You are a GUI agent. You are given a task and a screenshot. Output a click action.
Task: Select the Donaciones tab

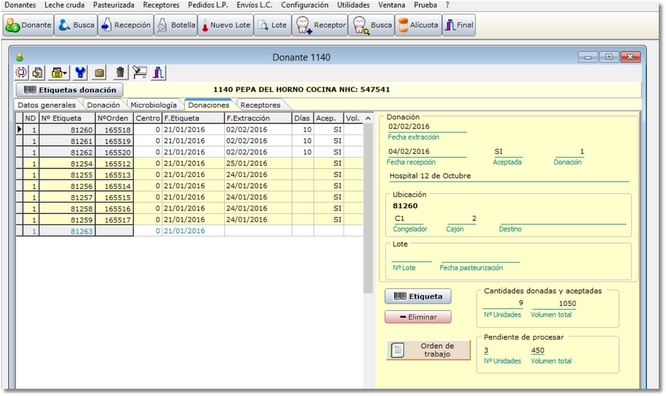click(x=209, y=105)
